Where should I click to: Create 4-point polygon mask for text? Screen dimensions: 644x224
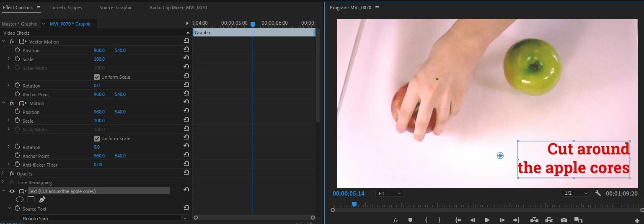tap(31, 200)
